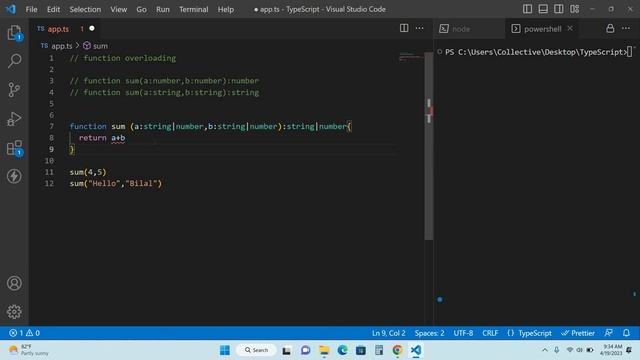Open Task View from the taskbar
Image resolution: width=640 pixels, height=360 pixels.
tap(287, 350)
